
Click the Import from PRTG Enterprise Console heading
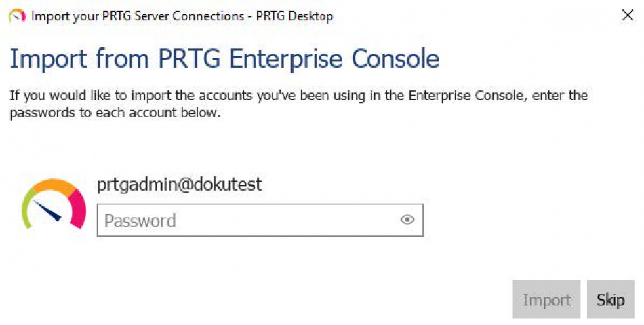pos(224,59)
